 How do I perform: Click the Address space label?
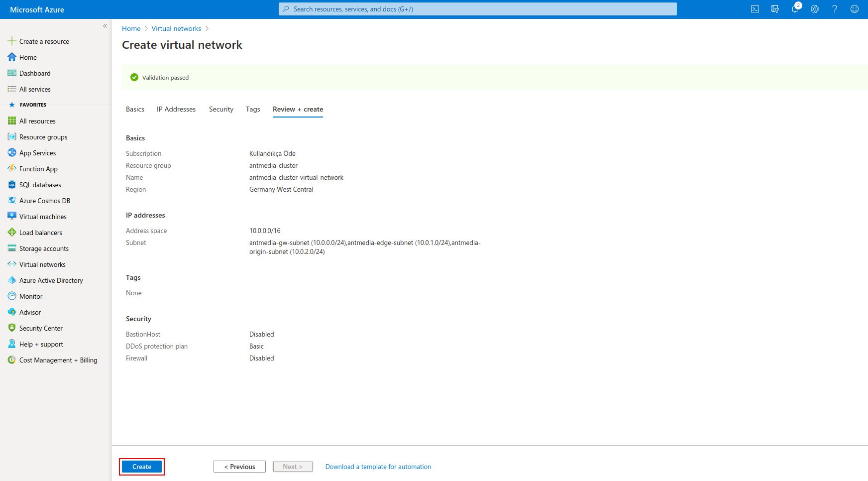(x=146, y=231)
